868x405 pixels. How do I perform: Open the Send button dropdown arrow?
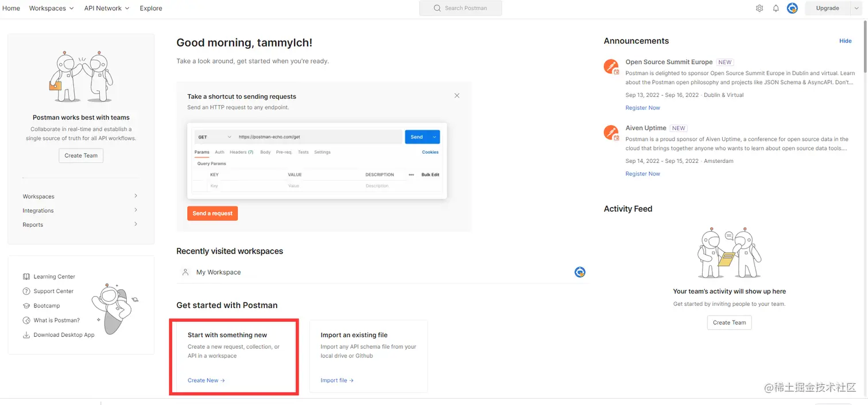(435, 137)
